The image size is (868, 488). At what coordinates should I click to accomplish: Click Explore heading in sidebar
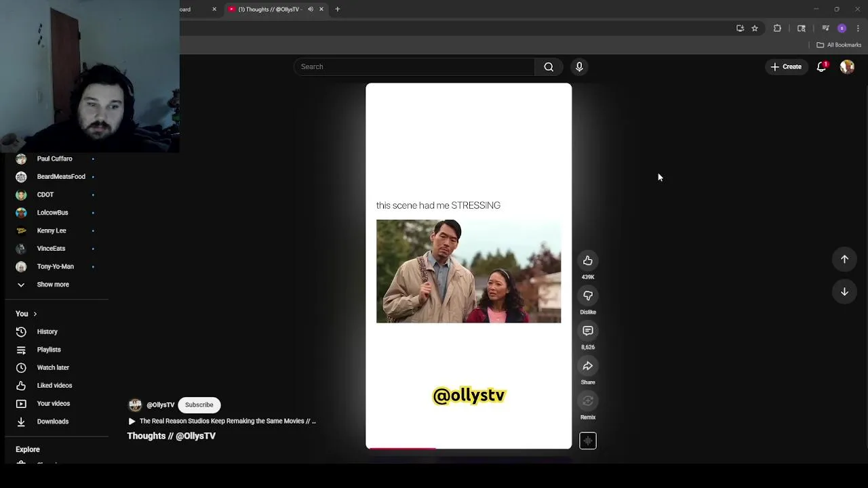click(28, 449)
